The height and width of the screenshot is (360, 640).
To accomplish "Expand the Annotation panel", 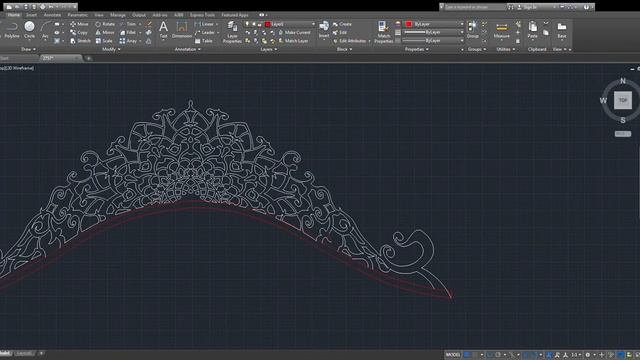I will [x=187, y=49].
